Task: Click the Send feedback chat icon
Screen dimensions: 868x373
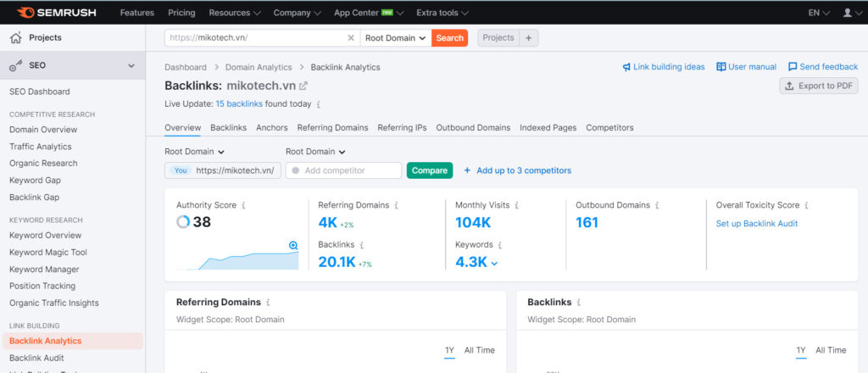Action: point(793,67)
